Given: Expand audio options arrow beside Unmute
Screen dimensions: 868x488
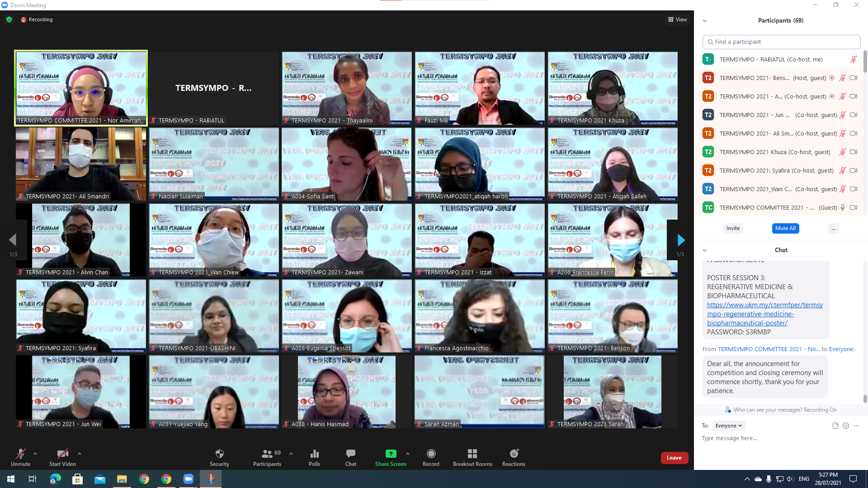Looking at the screenshot, I should [x=35, y=454].
